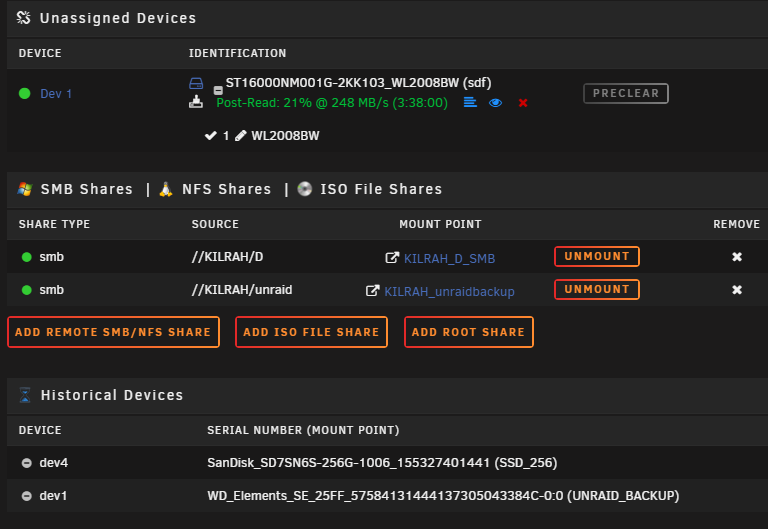
Task: Collapse ST16000NM001G partitions with minus icon
Action: click(x=218, y=91)
